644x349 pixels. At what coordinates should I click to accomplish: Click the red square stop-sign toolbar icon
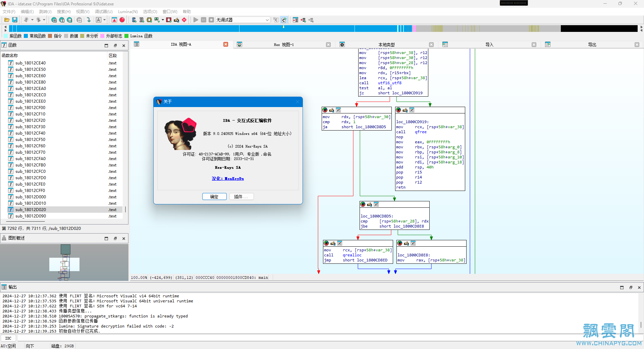[169, 20]
